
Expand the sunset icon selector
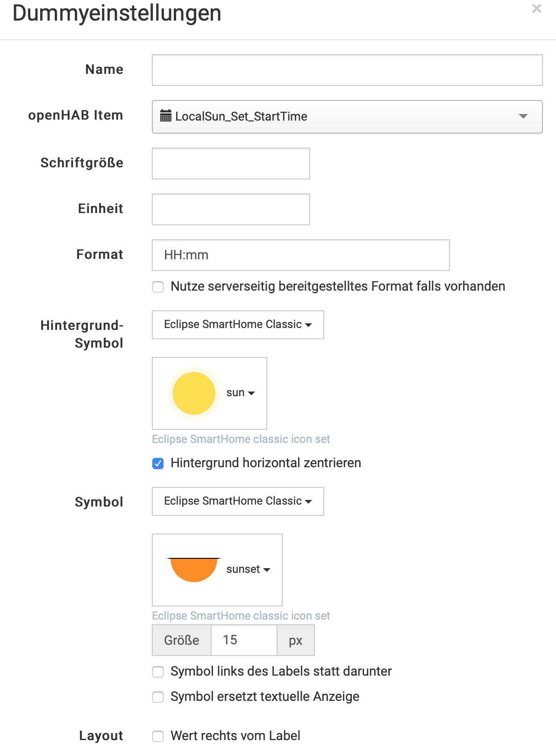(248, 570)
